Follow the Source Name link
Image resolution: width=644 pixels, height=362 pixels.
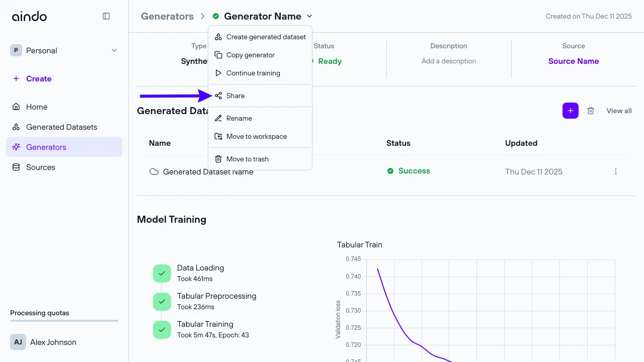[574, 61]
